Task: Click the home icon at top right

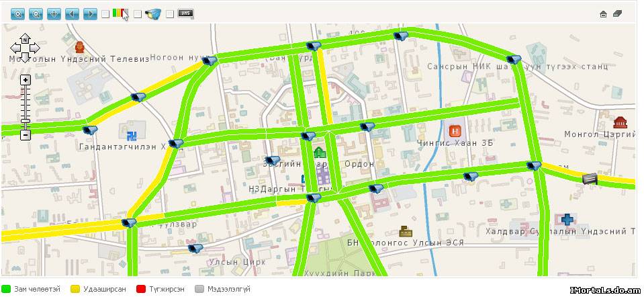Action: pyautogui.click(x=603, y=14)
